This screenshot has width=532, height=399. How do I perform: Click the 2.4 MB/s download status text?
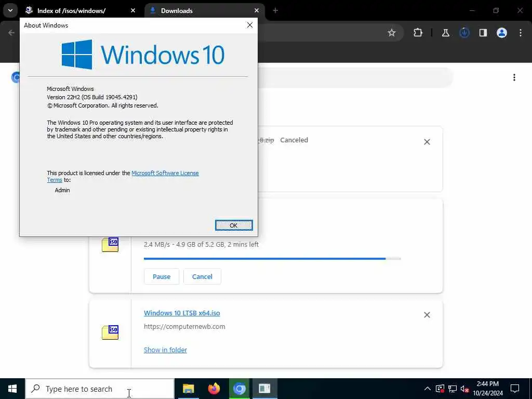pyautogui.click(x=201, y=244)
